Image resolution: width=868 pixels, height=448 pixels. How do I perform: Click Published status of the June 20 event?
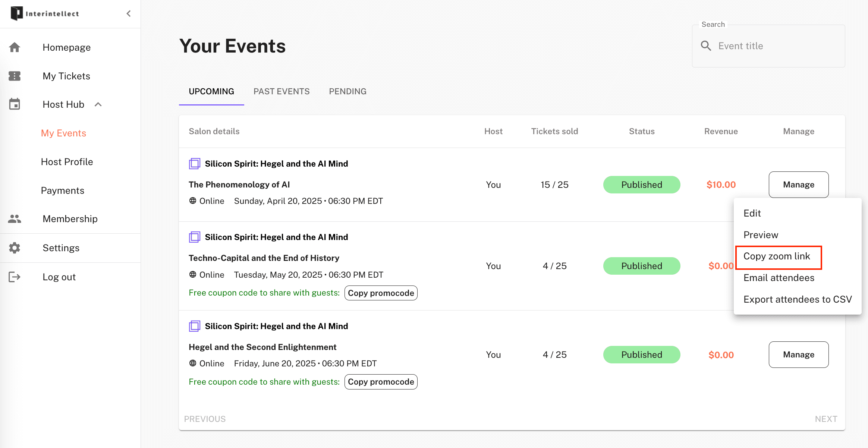(x=642, y=354)
